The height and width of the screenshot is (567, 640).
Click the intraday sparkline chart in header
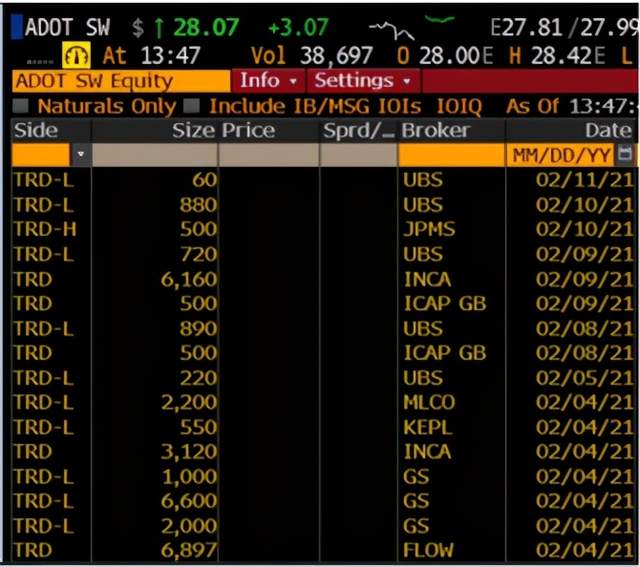(x=411, y=27)
